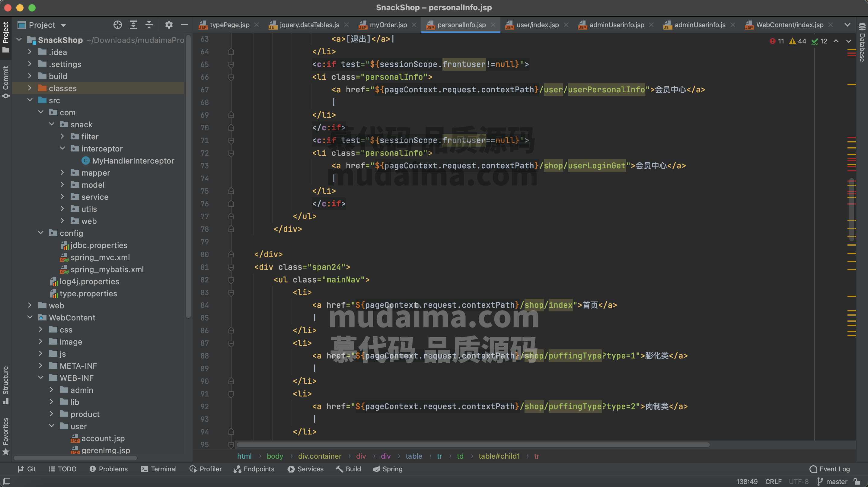Image resolution: width=868 pixels, height=487 pixels.
Task: Click div.container in breadcrumb bar
Action: (x=319, y=456)
